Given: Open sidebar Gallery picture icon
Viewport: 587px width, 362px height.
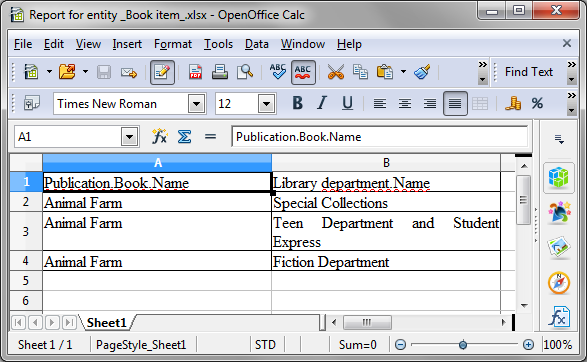Looking at the screenshot, I should tap(559, 247).
